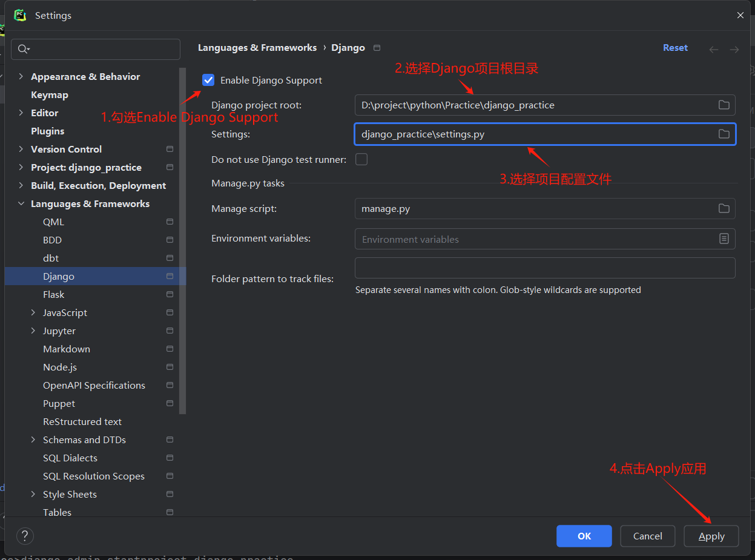Image resolution: width=755 pixels, height=560 pixels.
Task: Expand the JavaScript tree node
Action: pos(33,312)
